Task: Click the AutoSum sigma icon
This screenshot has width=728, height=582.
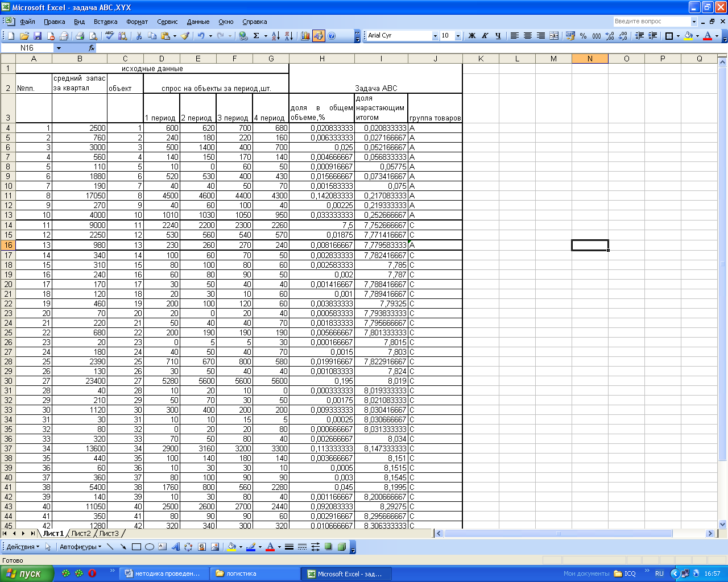Action: click(x=257, y=36)
